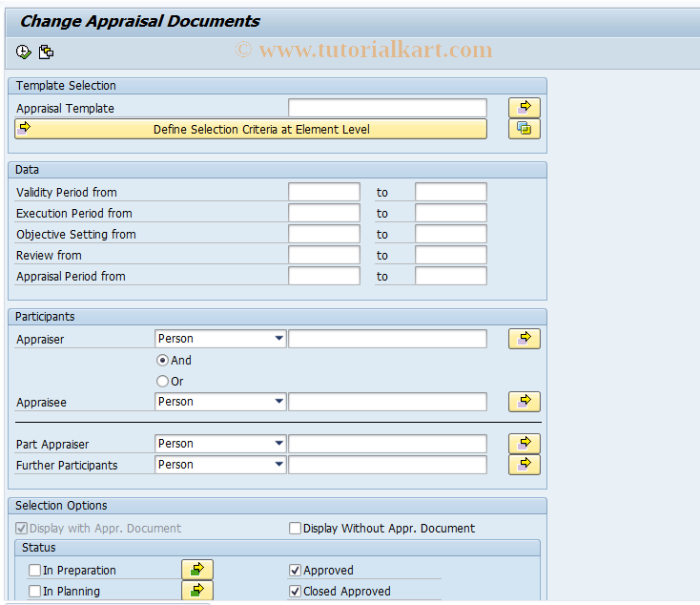The width and height of the screenshot is (700, 605).
Task: Click the Participants section header
Action: pos(278,317)
